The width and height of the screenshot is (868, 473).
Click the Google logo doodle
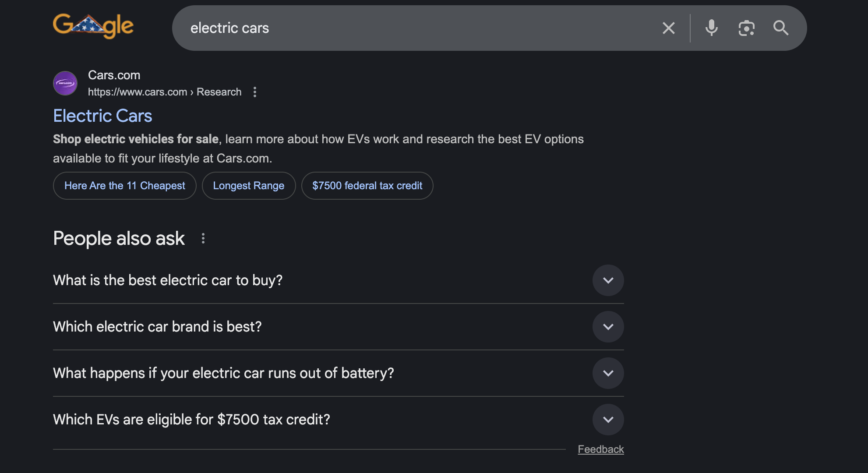[93, 26]
